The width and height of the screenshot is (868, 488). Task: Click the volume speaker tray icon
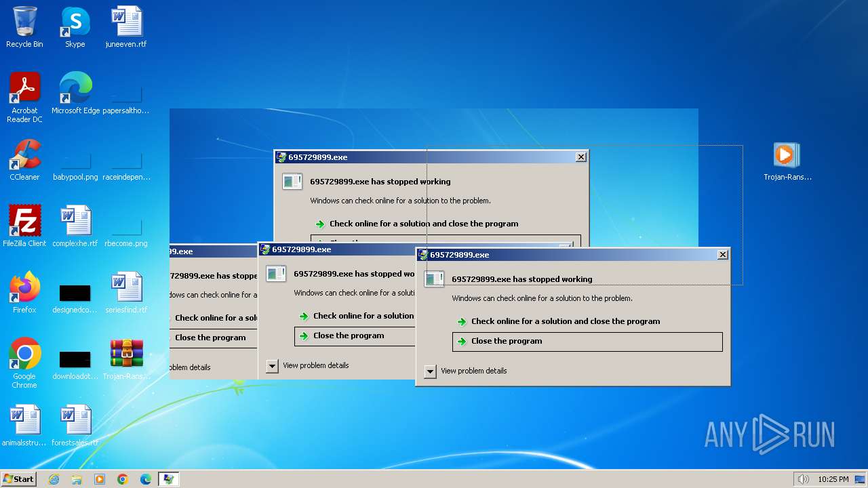pos(804,479)
